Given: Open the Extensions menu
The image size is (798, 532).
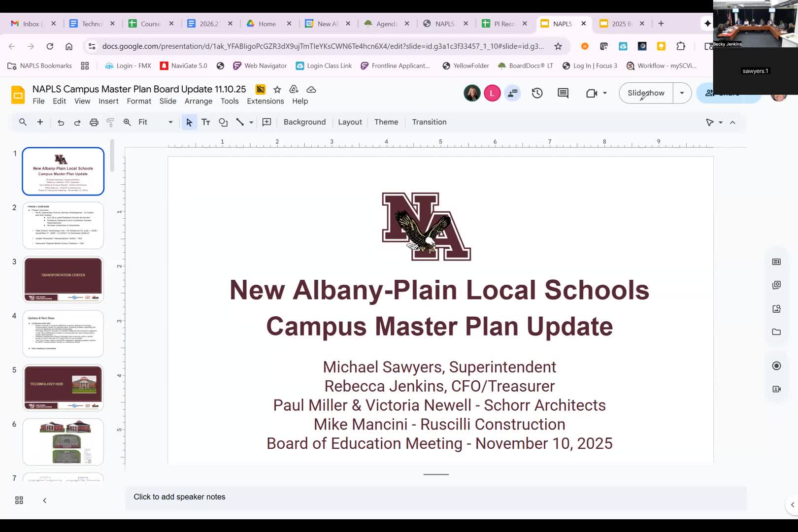Looking at the screenshot, I should [x=265, y=101].
